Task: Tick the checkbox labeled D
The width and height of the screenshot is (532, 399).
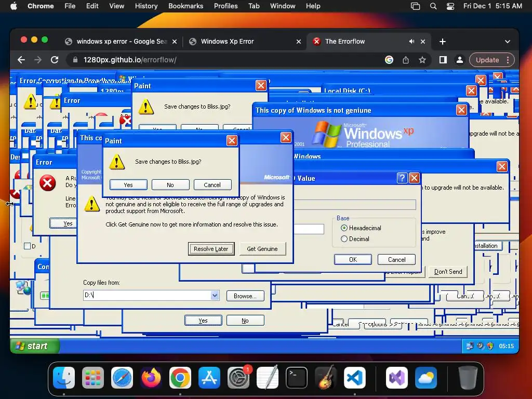Action: pos(28,246)
